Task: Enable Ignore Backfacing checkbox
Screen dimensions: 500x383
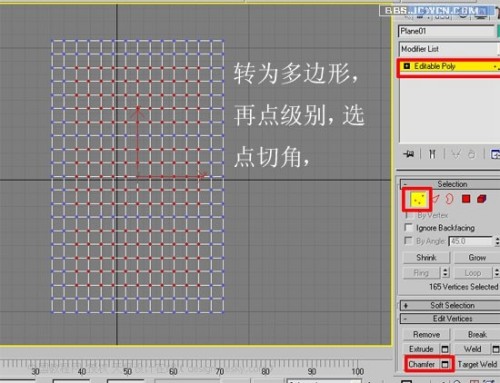Action: tap(408, 228)
